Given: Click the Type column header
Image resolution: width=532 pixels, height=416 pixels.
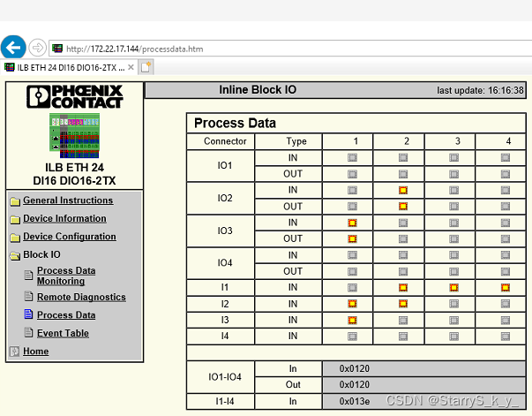Looking at the screenshot, I should 296,141.
